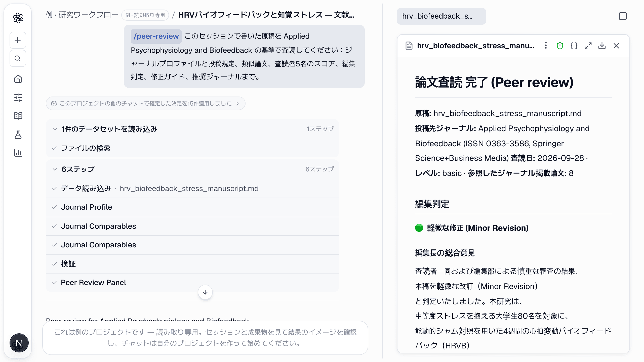Expand the second Journal Comparables step
The image size is (644, 362).
[192, 245]
